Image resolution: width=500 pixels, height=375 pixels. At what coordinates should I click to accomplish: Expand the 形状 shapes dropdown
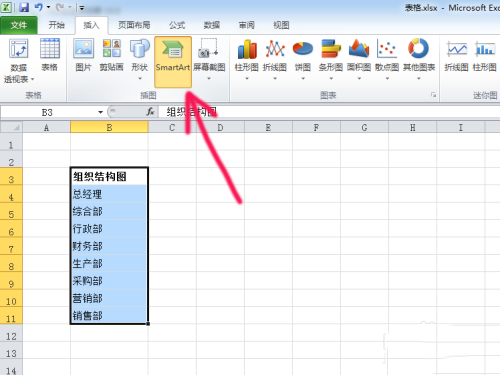(x=140, y=79)
